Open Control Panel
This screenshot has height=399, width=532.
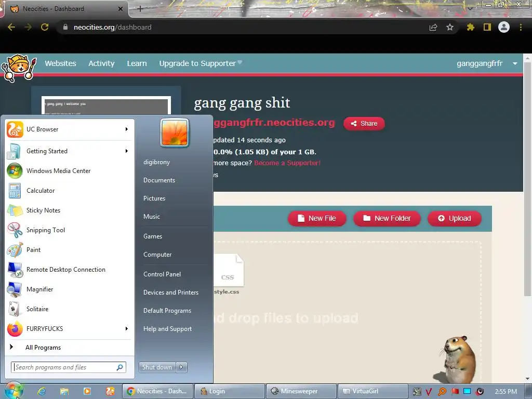[x=162, y=274]
